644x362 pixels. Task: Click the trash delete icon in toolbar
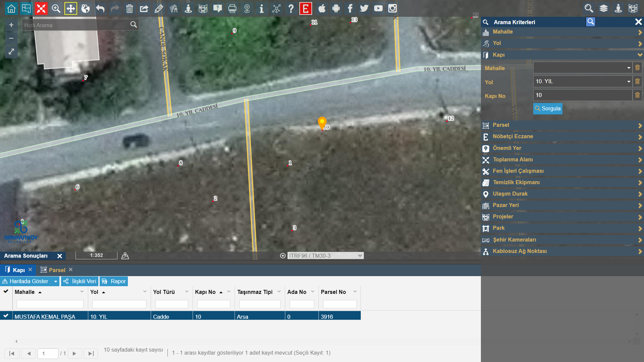tap(130, 8)
